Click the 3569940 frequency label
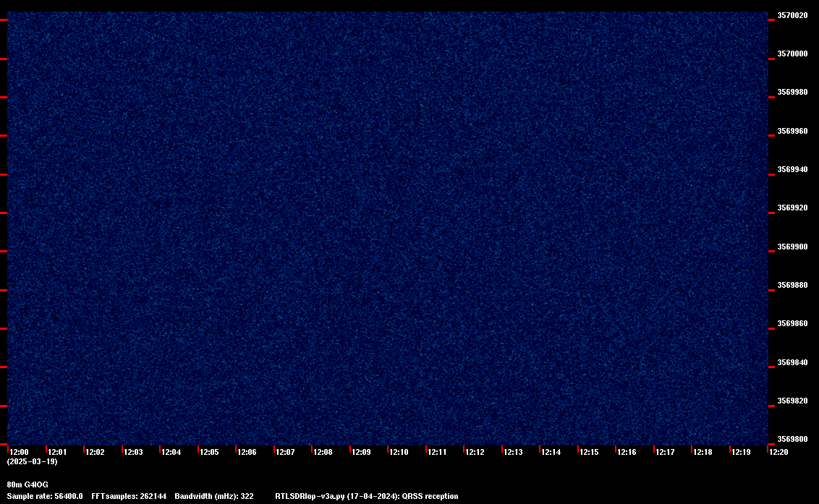This screenshot has width=819, height=504. (x=792, y=169)
